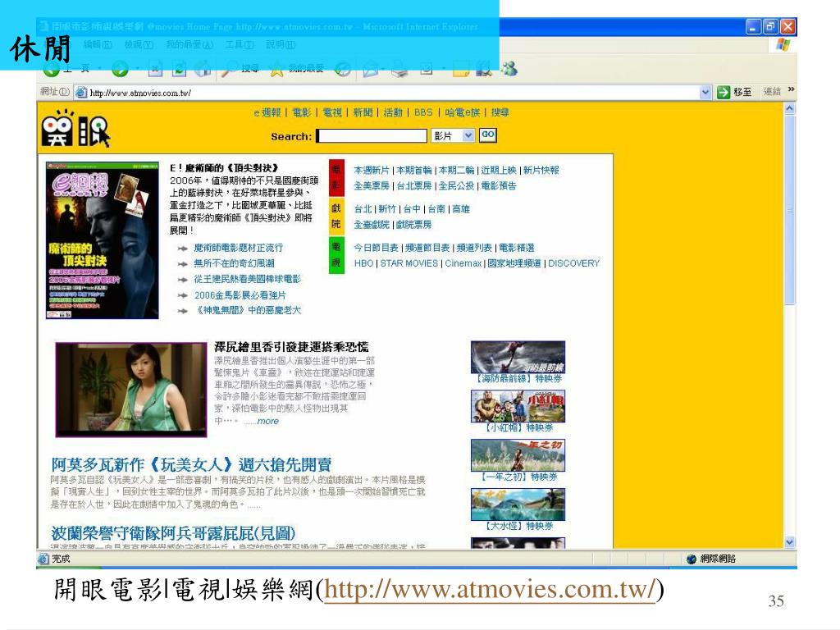Click the vertical scrollbar down arrow
The width and height of the screenshot is (840, 630).
790,542
